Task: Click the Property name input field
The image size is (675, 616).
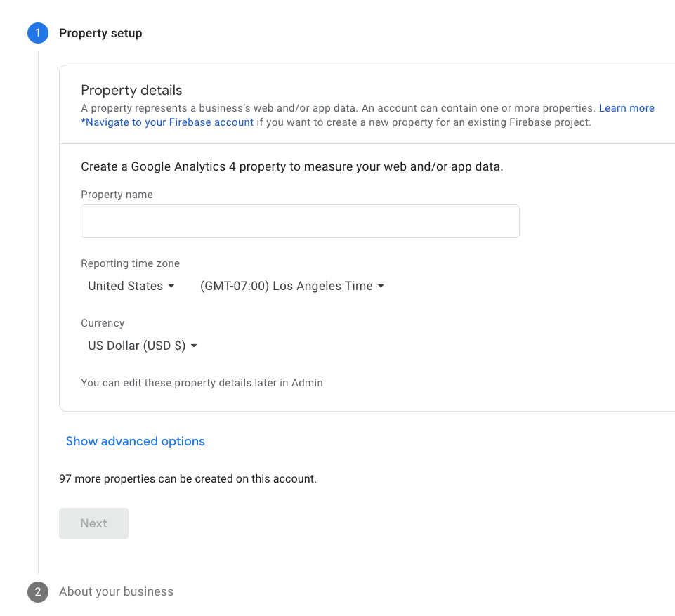Action: click(x=300, y=221)
